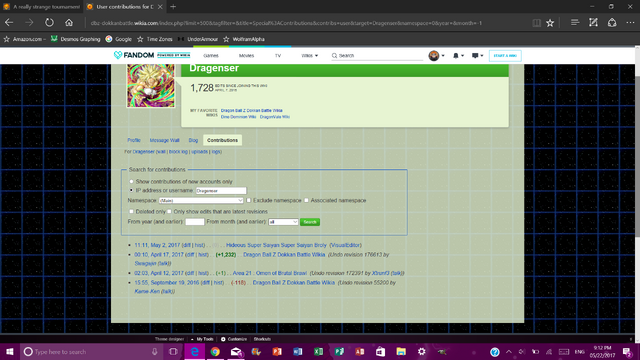
Task: Open Excel from taskbar
Action: 318,351
